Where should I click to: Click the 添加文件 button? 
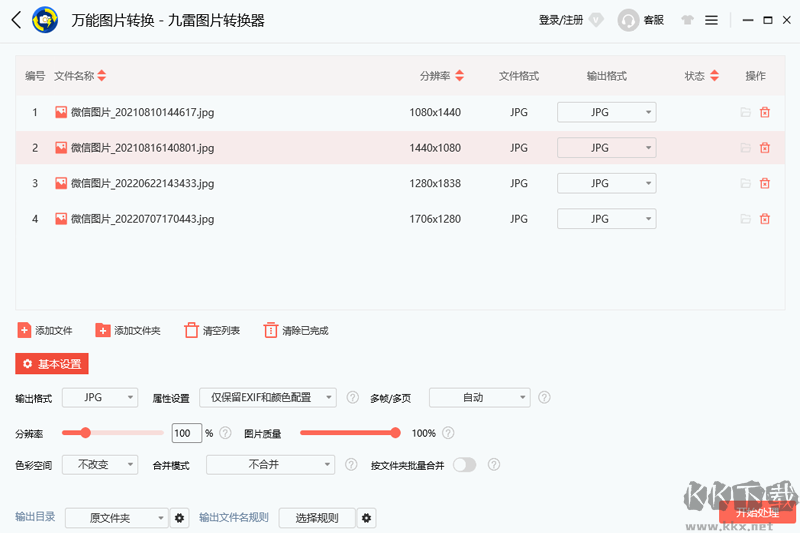(45, 330)
